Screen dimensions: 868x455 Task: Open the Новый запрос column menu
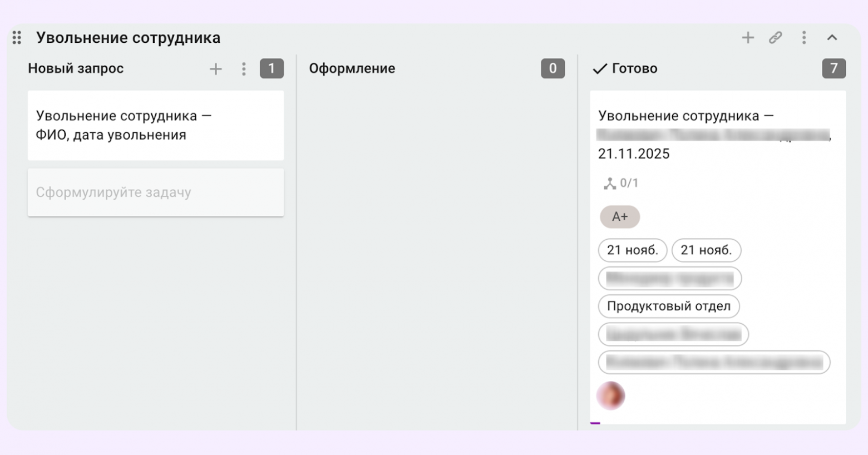(x=244, y=68)
